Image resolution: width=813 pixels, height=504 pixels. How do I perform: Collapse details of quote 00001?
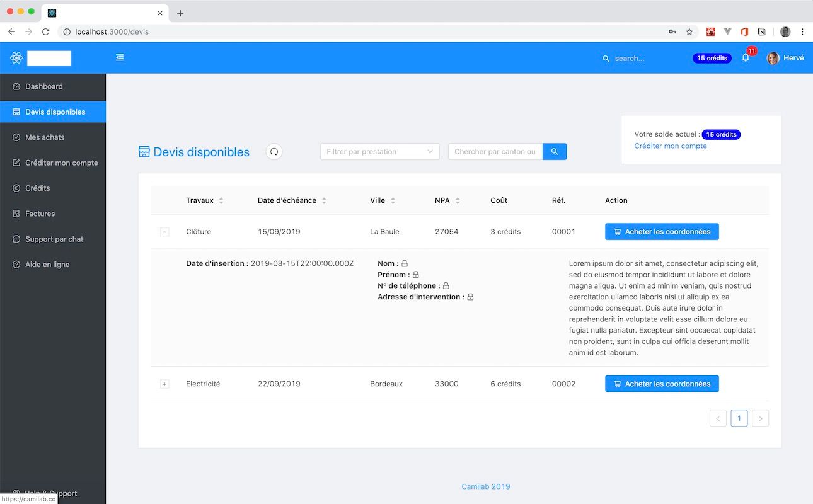[x=164, y=231]
